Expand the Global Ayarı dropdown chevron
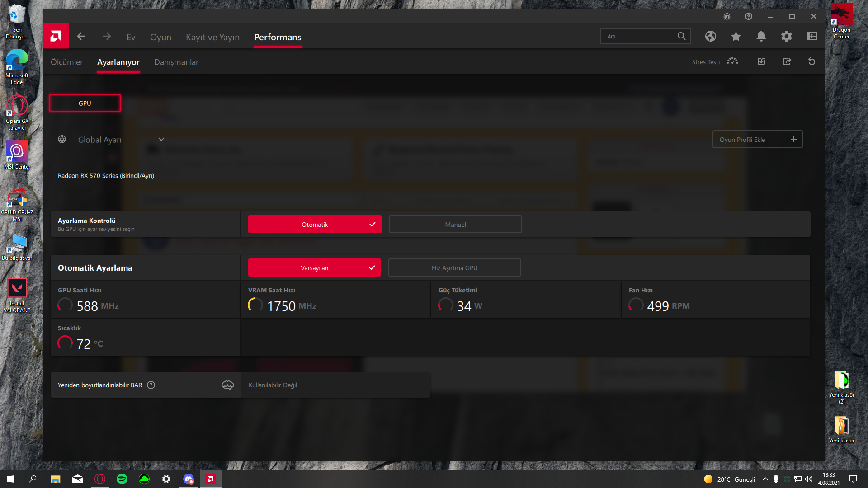This screenshot has width=868, height=488. (161, 140)
